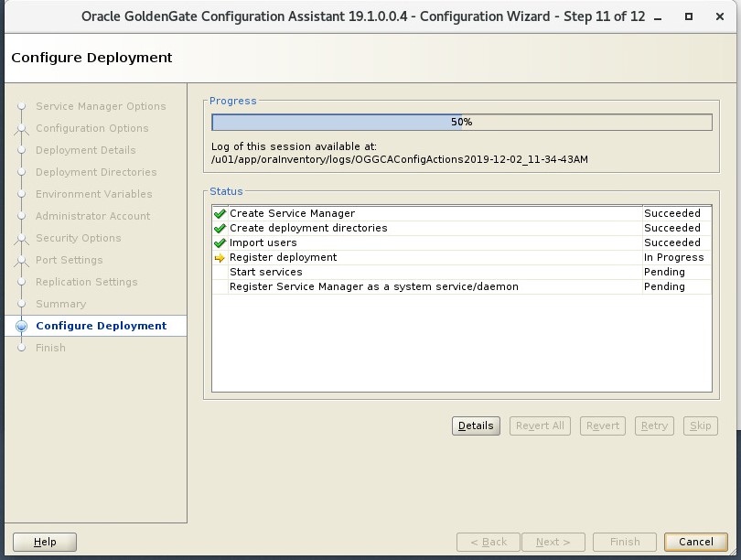Click the Revert All button
The width and height of the screenshot is (741, 560).
pyautogui.click(x=540, y=425)
